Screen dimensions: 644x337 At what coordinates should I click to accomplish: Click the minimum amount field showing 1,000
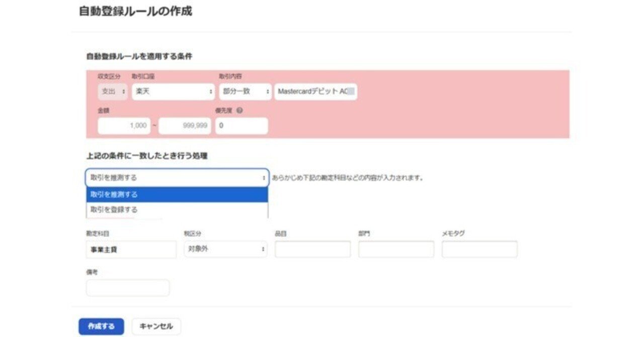124,126
